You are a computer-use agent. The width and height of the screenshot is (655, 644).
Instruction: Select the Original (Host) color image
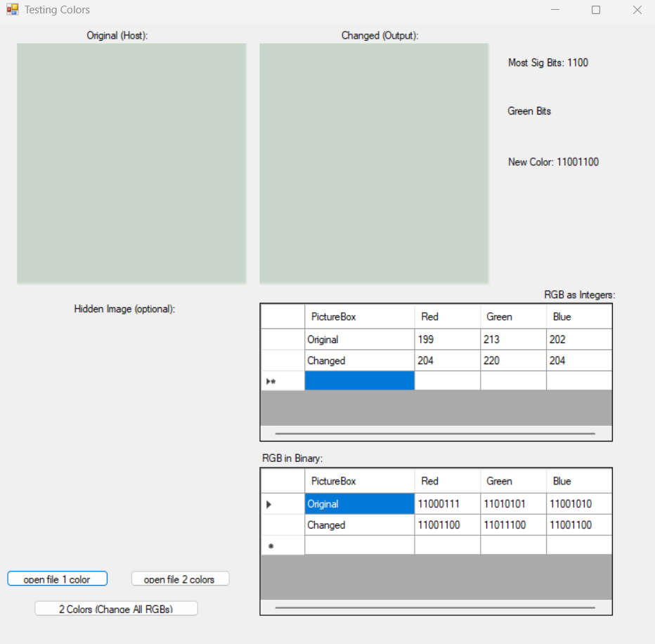point(131,163)
